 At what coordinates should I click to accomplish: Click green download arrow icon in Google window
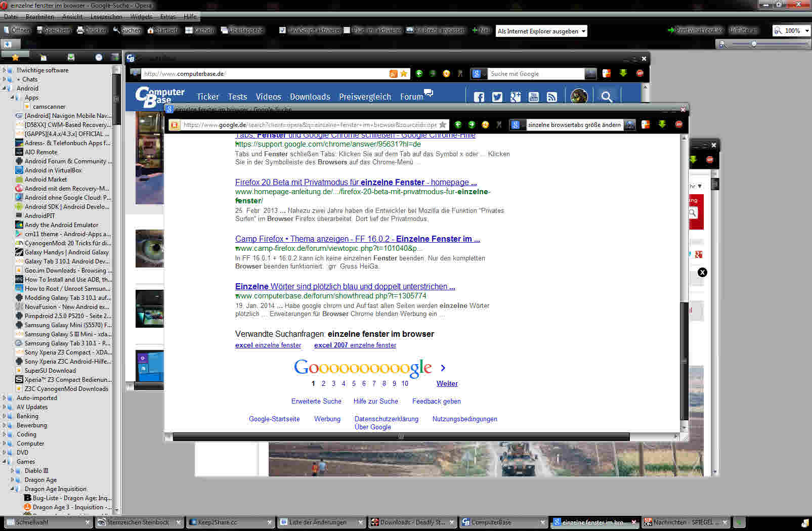click(x=662, y=124)
